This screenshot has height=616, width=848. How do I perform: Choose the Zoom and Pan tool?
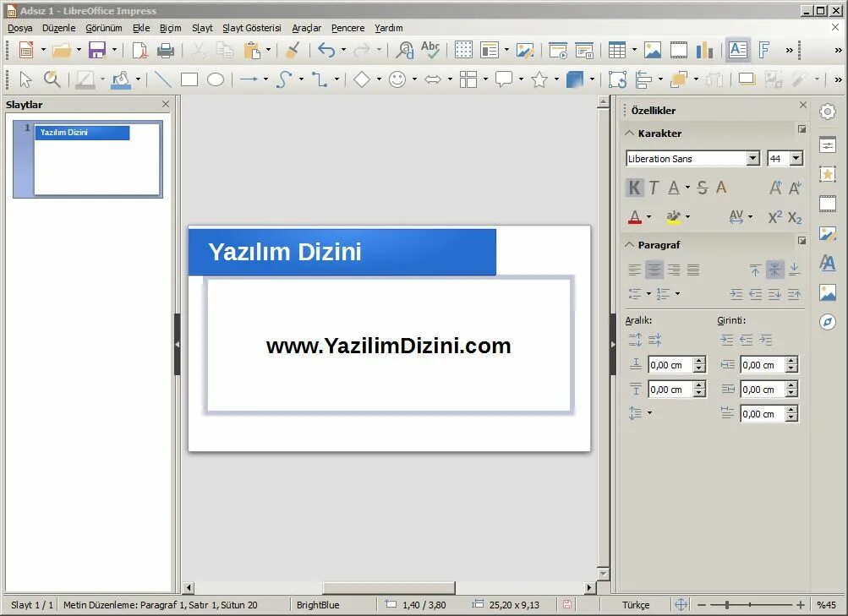point(52,80)
